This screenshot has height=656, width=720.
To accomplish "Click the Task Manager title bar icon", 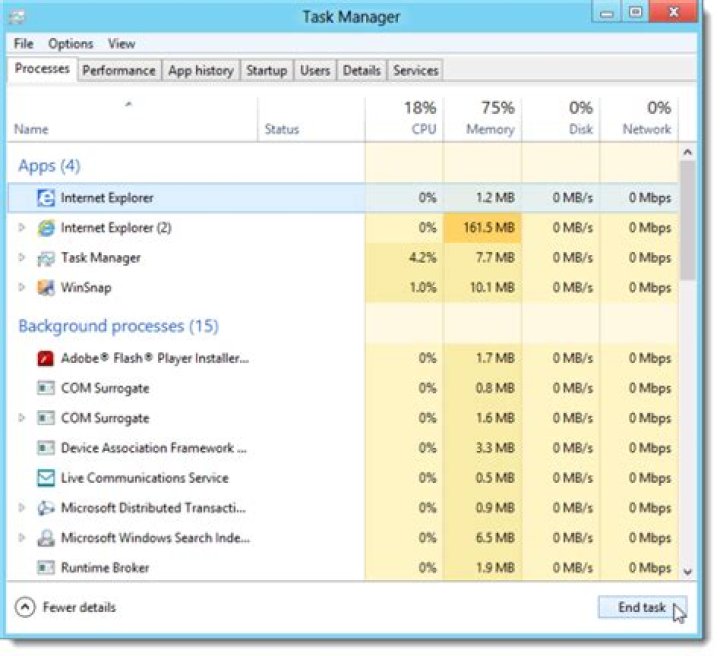I will click(x=17, y=17).
